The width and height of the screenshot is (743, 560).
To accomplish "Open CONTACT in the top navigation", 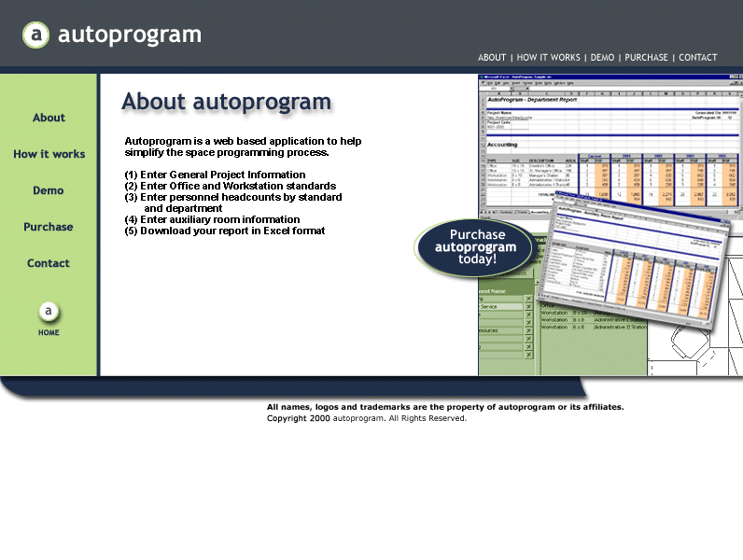I will (x=698, y=57).
